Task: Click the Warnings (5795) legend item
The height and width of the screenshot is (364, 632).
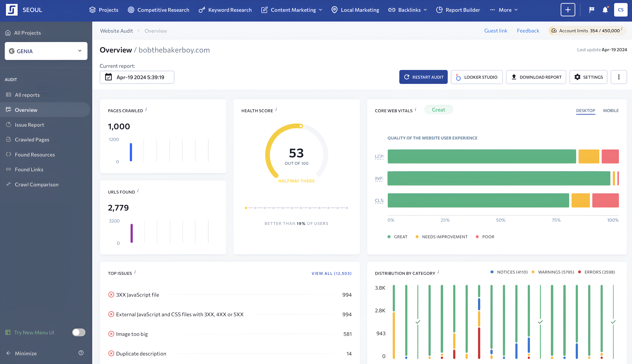Action: pos(553,272)
